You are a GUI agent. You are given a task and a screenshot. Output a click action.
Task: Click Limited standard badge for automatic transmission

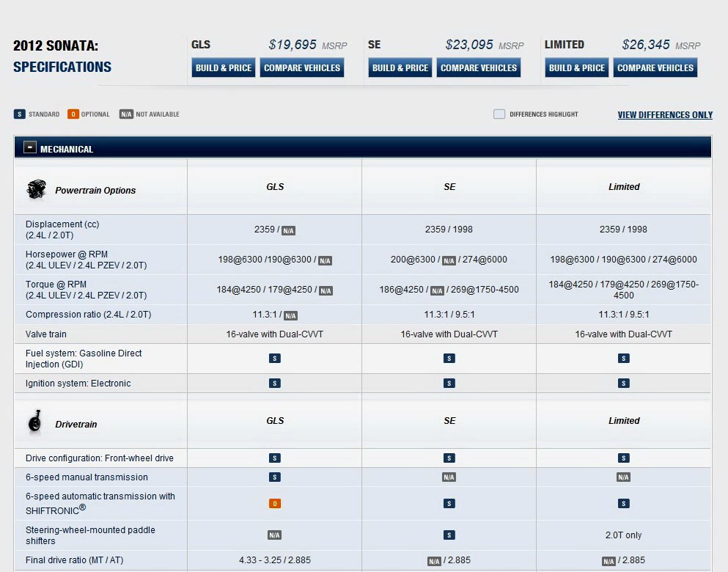coord(624,504)
